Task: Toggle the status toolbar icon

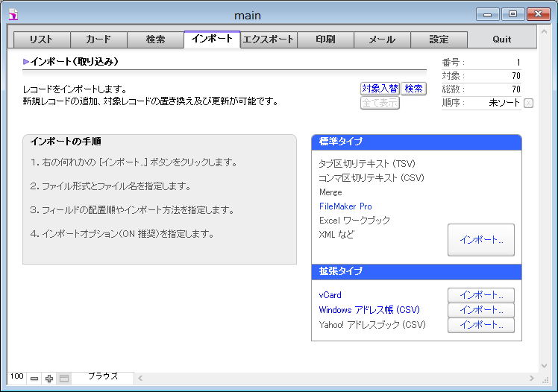Action: click(x=64, y=379)
